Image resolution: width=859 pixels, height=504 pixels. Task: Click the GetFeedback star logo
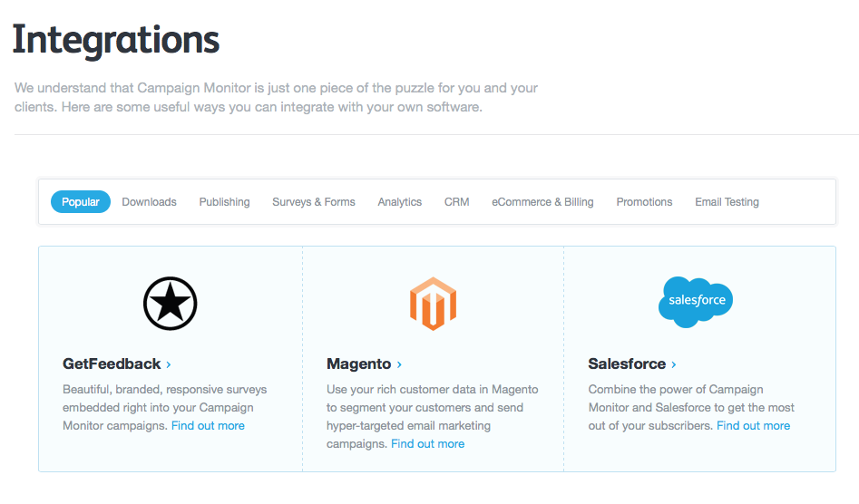click(170, 303)
